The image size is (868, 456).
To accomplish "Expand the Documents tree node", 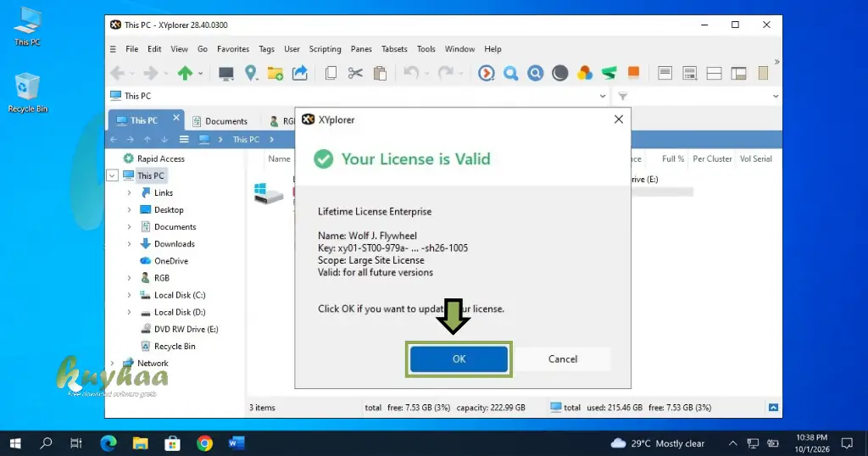I will (x=129, y=227).
